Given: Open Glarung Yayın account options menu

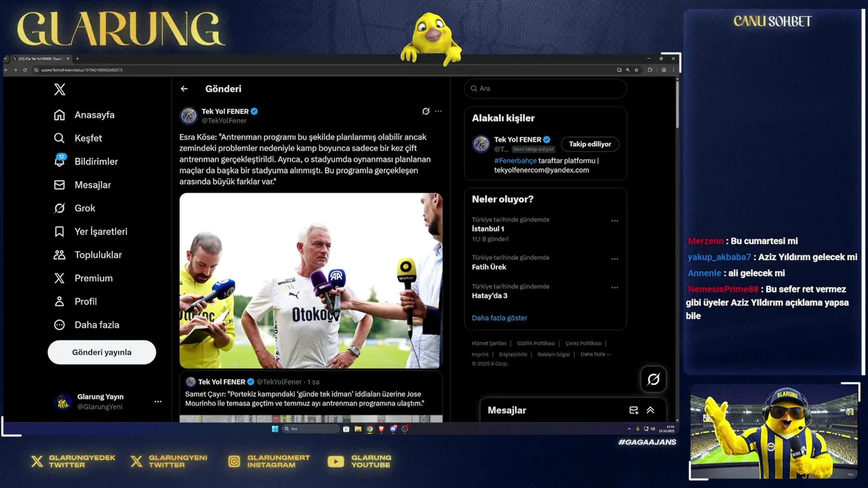Looking at the screenshot, I should point(158,402).
